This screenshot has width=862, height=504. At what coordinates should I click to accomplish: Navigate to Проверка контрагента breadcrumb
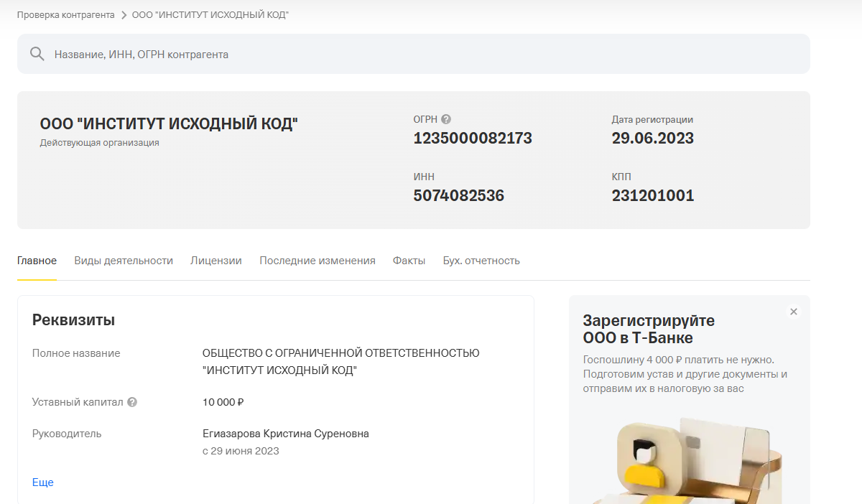(65, 14)
